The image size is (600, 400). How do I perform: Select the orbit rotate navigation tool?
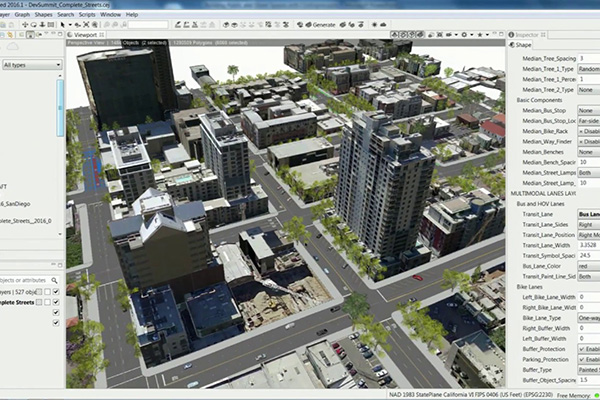click(x=34, y=24)
